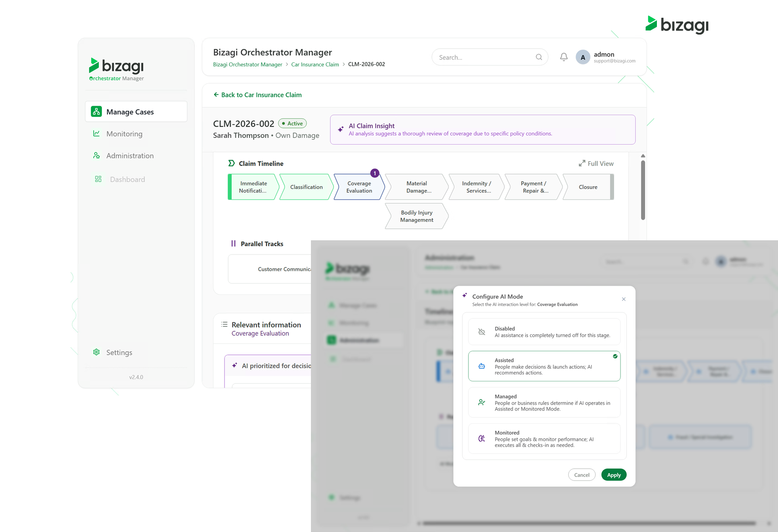Select Material Damage timeline stage
Viewport: 778px width, 532px height.
pos(417,187)
